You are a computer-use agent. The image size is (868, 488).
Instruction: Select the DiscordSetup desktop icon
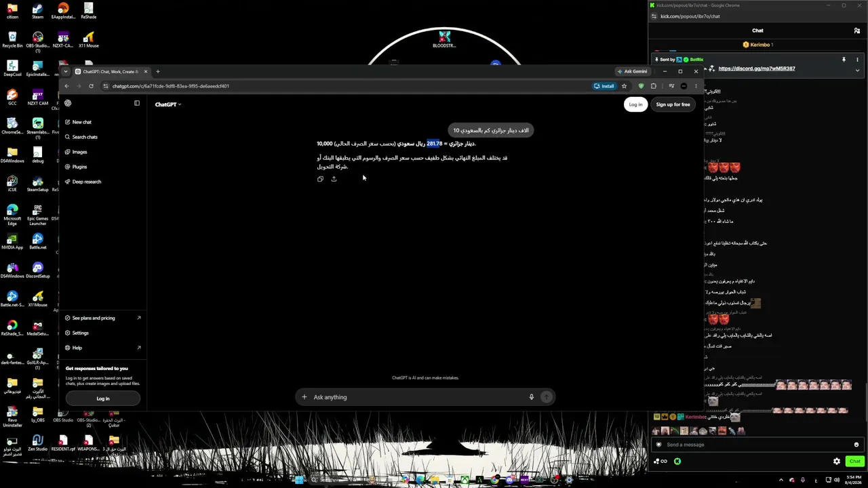pyautogui.click(x=38, y=270)
